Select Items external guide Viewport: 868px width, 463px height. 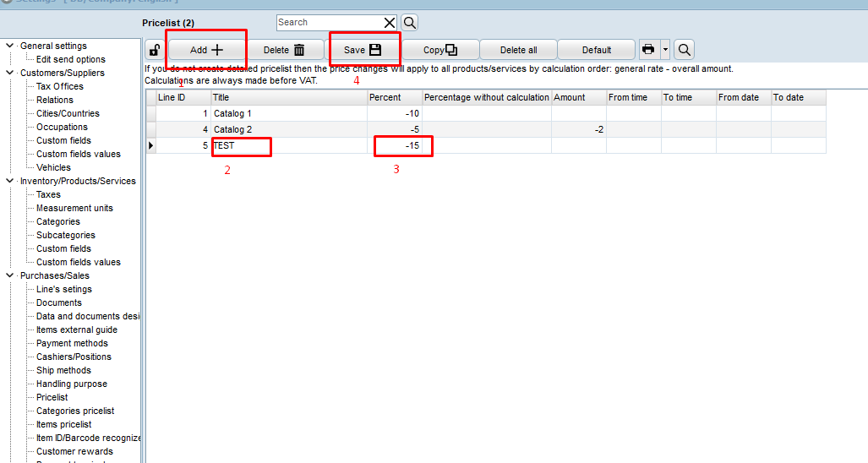(76, 330)
